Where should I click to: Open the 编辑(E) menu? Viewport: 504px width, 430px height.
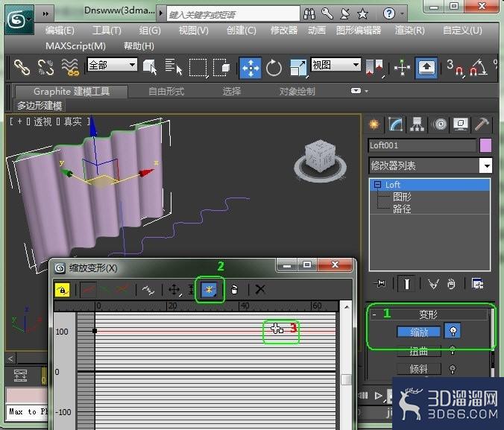tap(60, 31)
